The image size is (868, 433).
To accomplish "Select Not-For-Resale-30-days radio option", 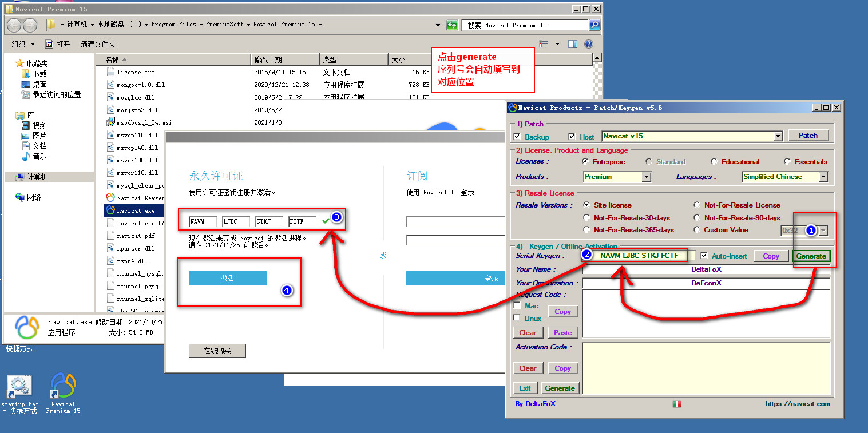I will click(x=586, y=217).
